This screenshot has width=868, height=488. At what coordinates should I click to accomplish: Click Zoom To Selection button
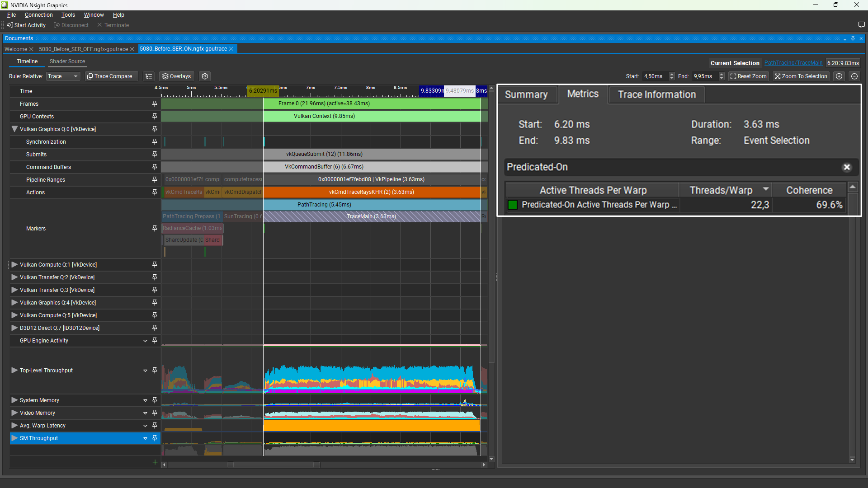pyautogui.click(x=801, y=76)
